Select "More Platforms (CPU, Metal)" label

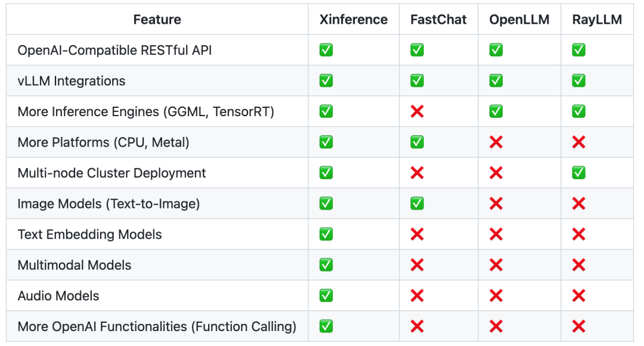point(104,143)
